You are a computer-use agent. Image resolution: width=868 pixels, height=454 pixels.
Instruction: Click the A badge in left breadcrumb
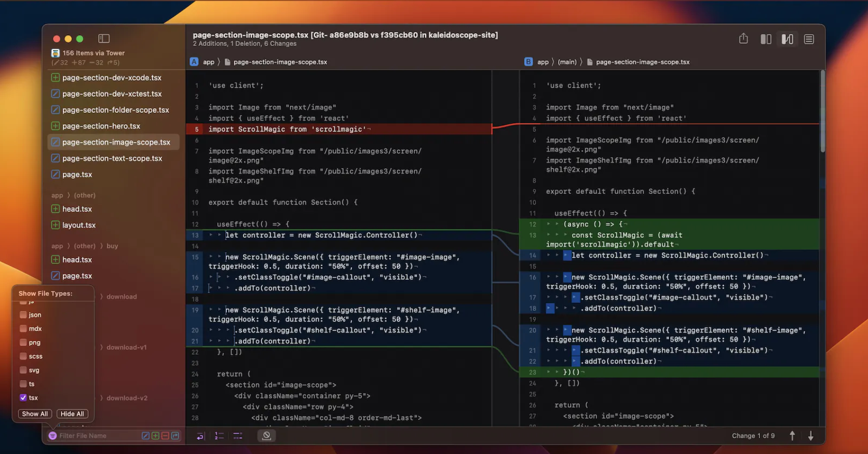pos(194,62)
